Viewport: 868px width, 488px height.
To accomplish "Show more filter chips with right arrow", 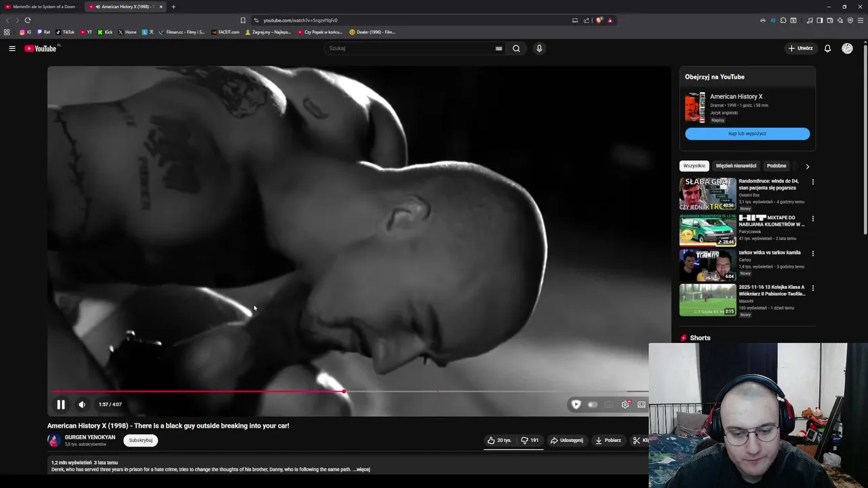I will (807, 166).
